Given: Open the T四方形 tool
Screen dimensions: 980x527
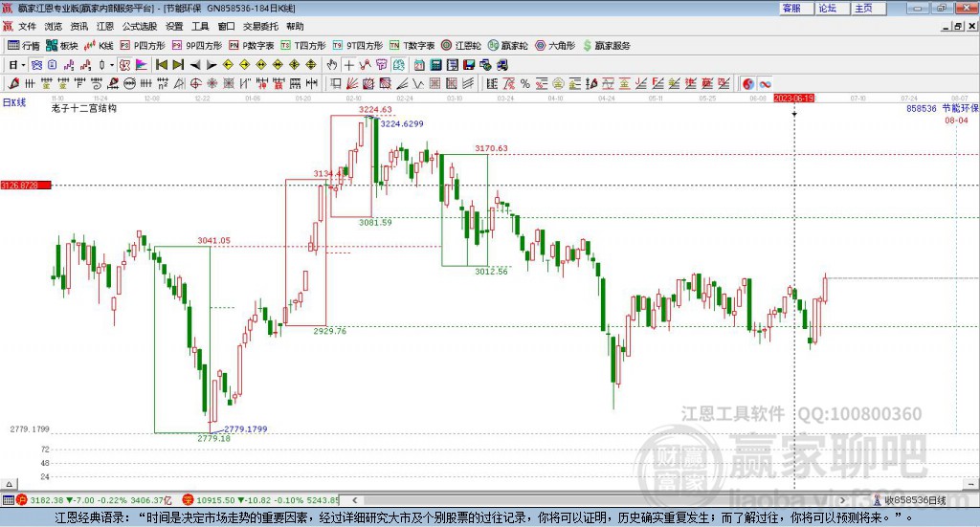Looking at the screenshot, I should pos(303,46).
